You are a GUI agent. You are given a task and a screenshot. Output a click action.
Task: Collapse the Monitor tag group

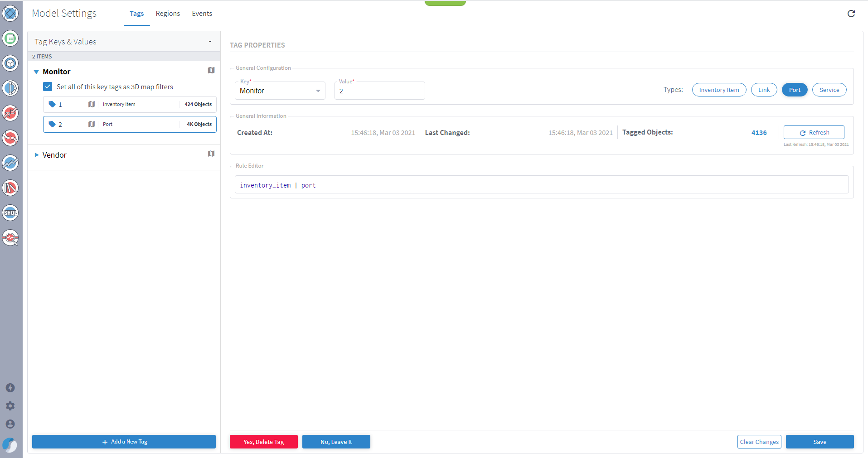(x=37, y=72)
